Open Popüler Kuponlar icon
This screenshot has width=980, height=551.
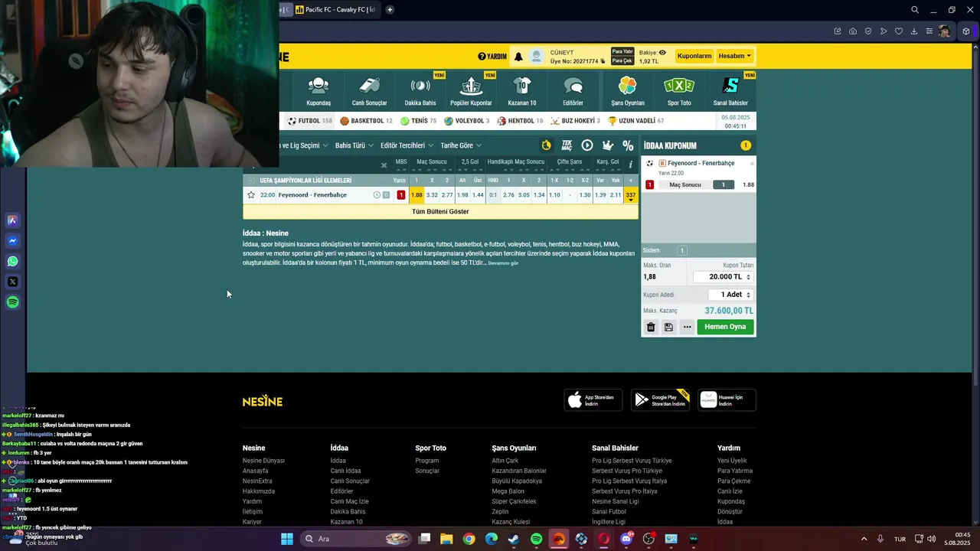pyautogui.click(x=471, y=85)
